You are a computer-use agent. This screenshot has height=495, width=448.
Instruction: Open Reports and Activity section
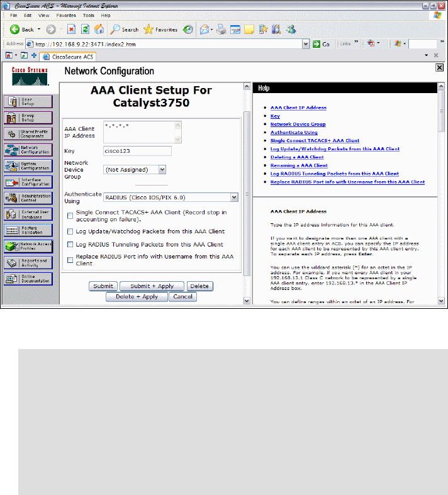coord(28,263)
